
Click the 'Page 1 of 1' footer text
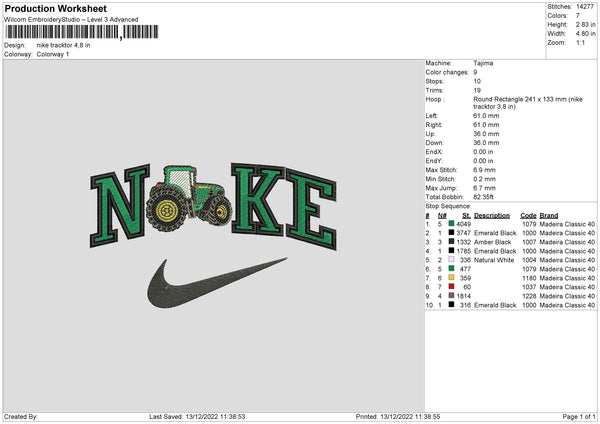579,417
